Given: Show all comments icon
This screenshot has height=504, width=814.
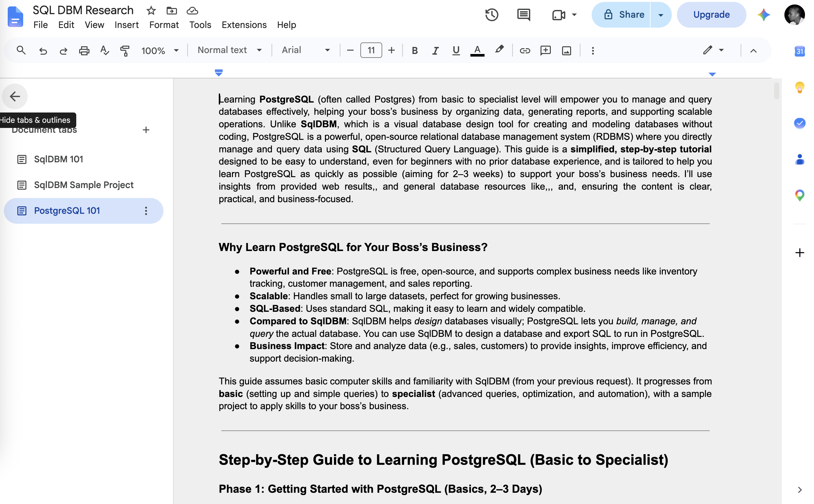Looking at the screenshot, I should [523, 15].
